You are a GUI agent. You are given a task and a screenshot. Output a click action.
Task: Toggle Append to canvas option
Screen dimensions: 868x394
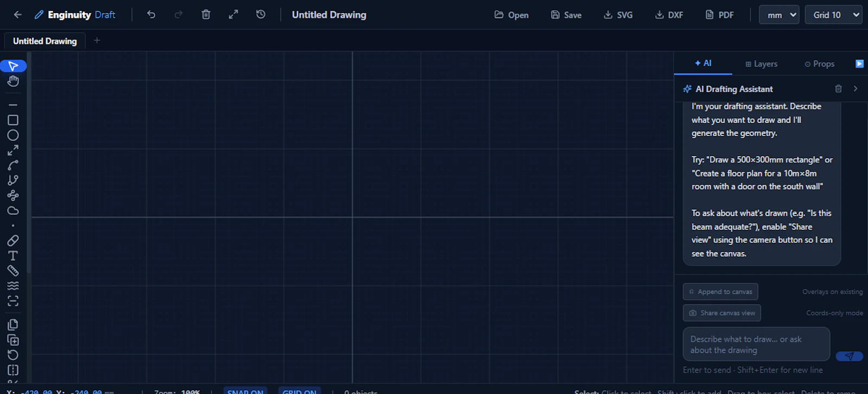pos(720,292)
